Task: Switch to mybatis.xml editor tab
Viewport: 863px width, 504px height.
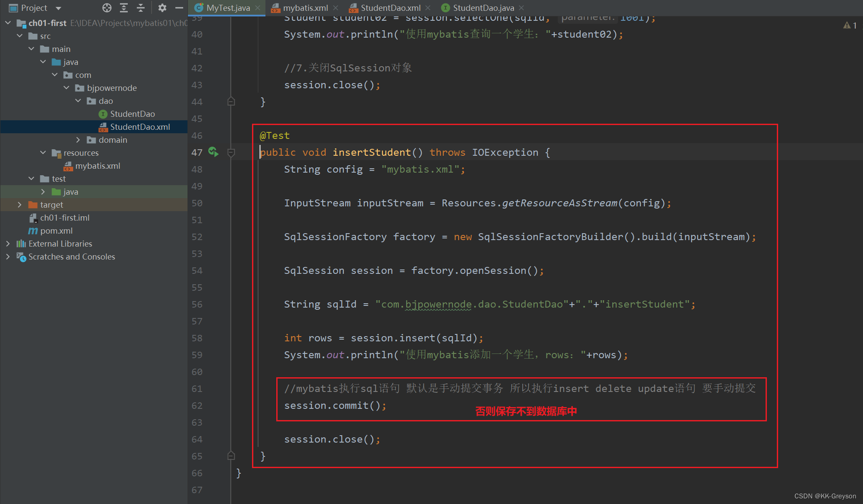Action: (305, 8)
